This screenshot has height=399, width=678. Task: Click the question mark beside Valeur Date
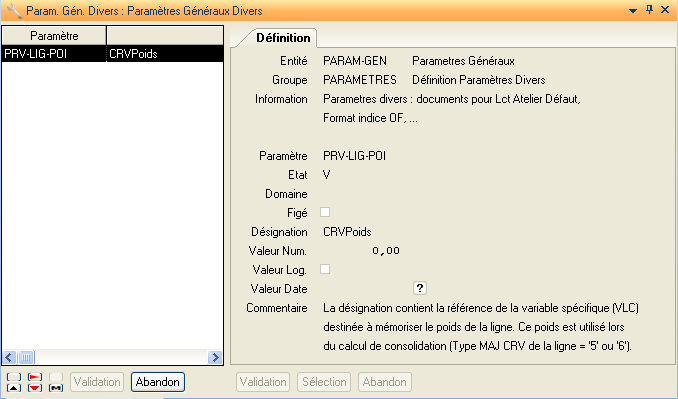pyautogui.click(x=420, y=288)
